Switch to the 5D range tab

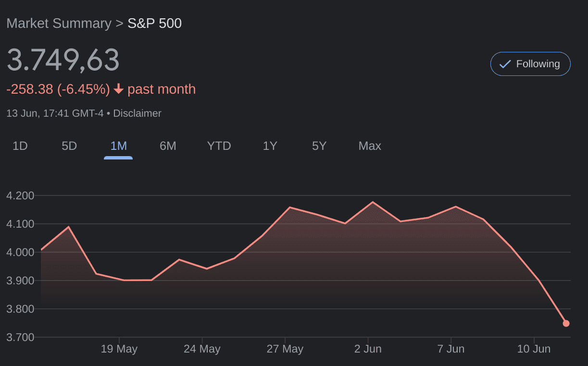tap(69, 146)
